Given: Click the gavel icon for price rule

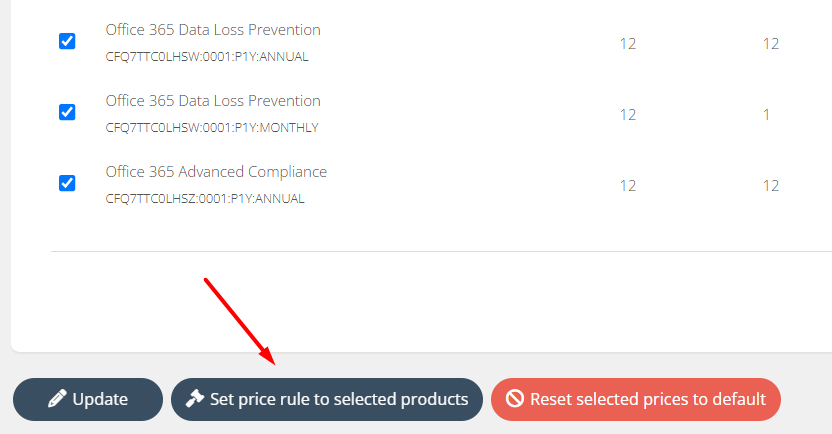Looking at the screenshot, I should [194, 400].
